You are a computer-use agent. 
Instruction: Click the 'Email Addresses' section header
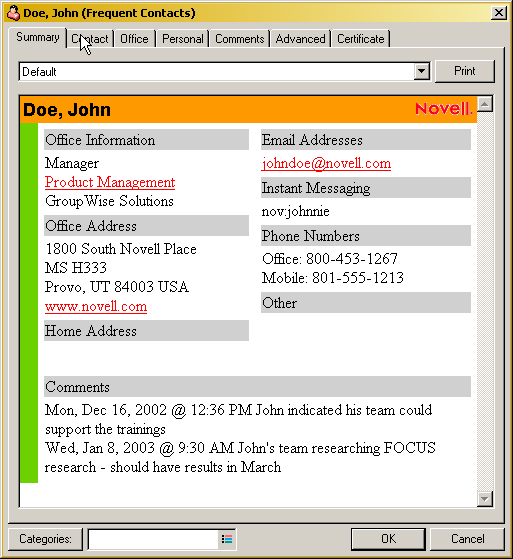366,140
